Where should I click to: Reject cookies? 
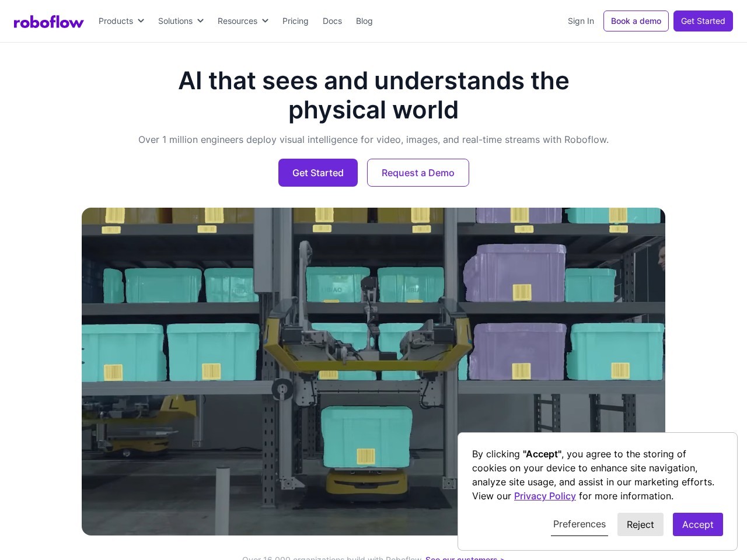[x=640, y=524]
